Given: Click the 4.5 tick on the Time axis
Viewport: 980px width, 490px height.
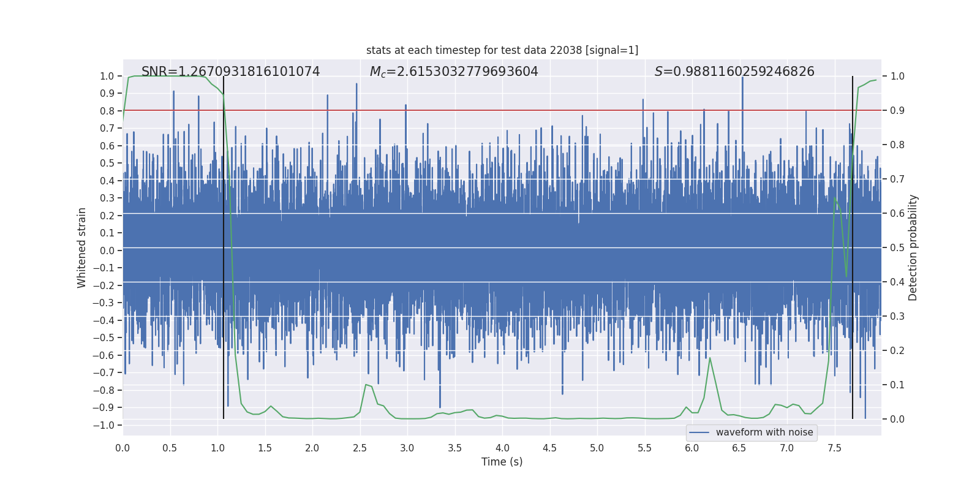Looking at the screenshot, I should (x=550, y=448).
